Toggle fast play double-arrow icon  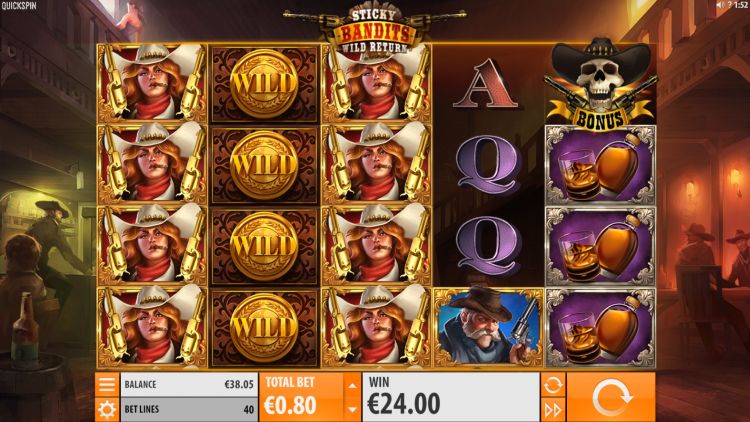[x=553, y=410]
